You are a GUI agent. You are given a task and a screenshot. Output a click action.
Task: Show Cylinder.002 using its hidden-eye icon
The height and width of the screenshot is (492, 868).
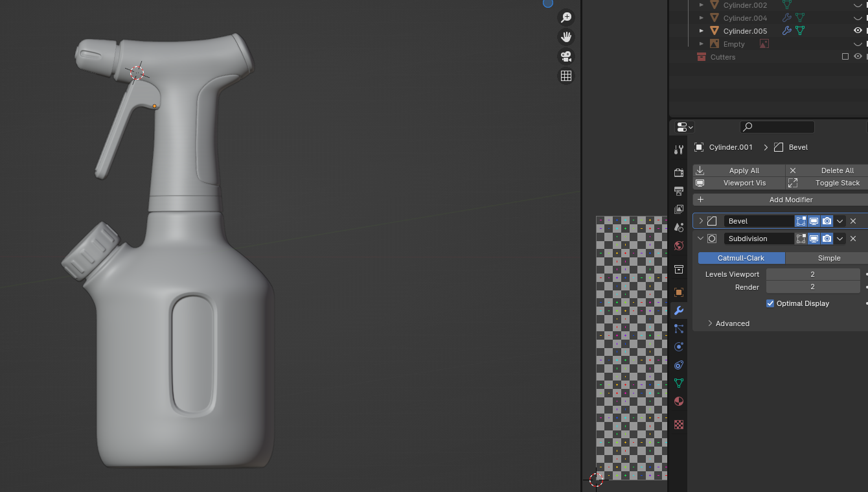pyautogui.click(x=858, y=5)
